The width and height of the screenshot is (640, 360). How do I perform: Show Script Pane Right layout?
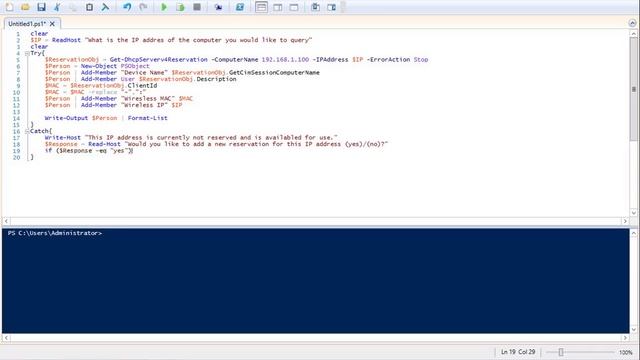click(x=278, y=7)
